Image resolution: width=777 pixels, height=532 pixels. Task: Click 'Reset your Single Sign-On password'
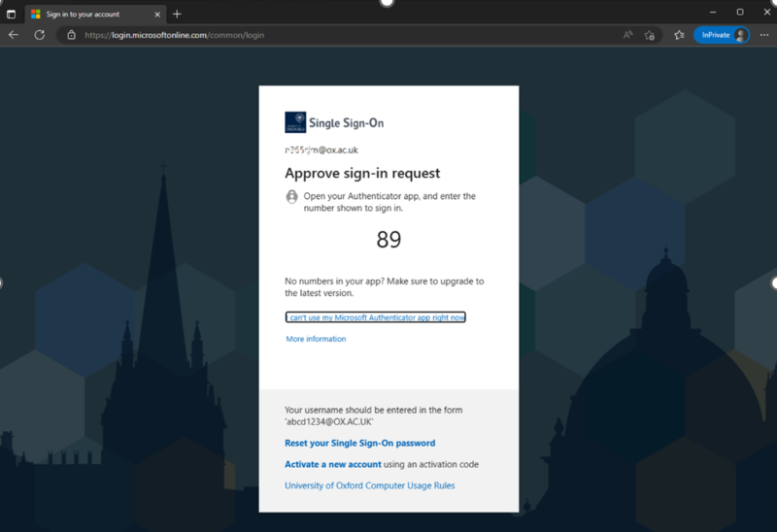point(359,443)
